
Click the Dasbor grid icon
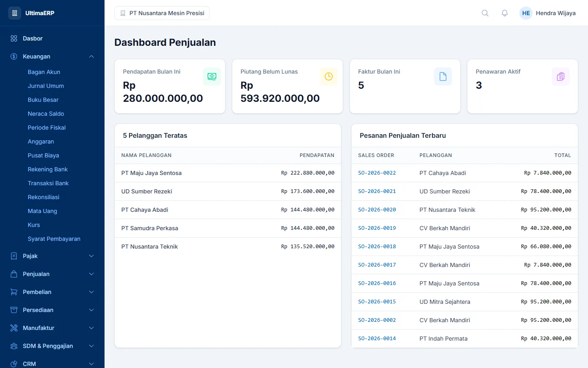pos(14,38)
